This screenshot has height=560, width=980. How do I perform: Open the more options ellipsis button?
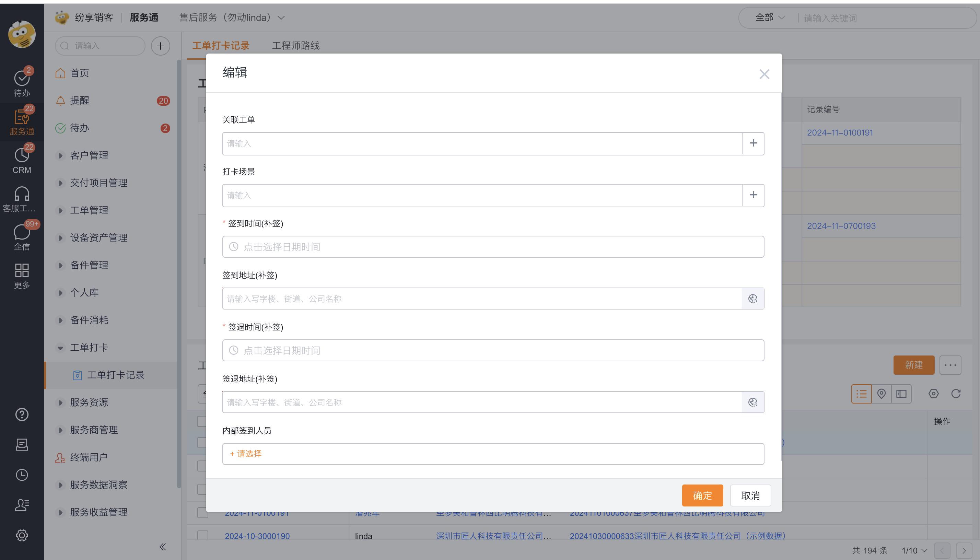(x=950, y=365)
